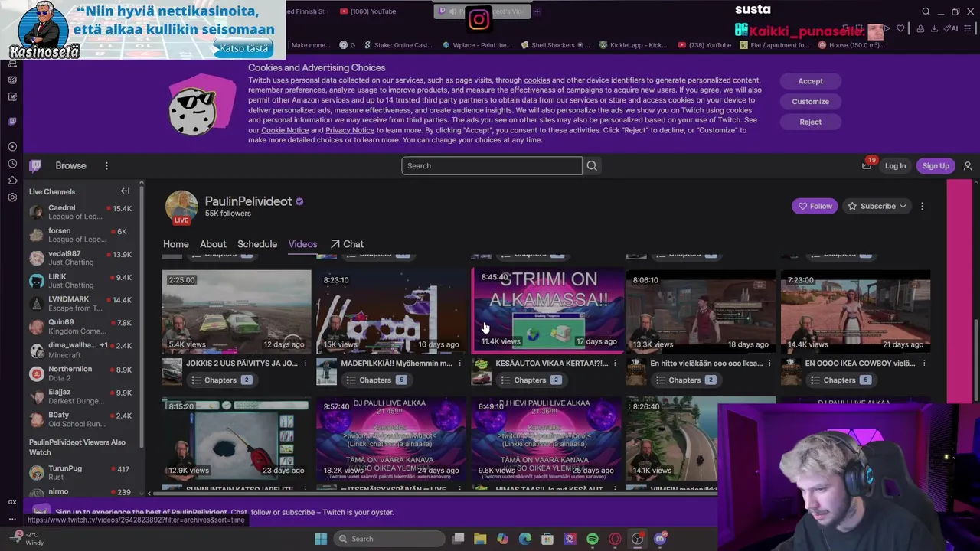The width and height of the screenshot is (980, 551).
Task: Click the Sign Up button
Action: [x=935, y=165]
